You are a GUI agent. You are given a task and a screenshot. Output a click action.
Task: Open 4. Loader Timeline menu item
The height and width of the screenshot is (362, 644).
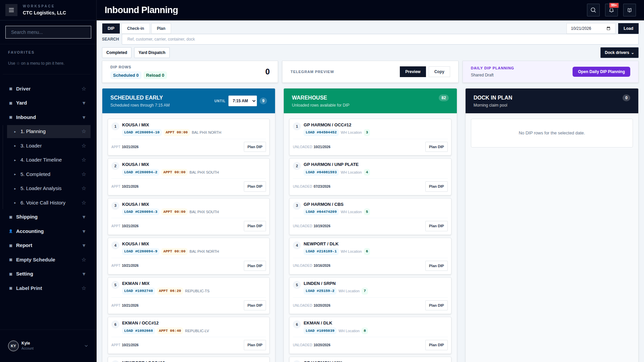48,160
